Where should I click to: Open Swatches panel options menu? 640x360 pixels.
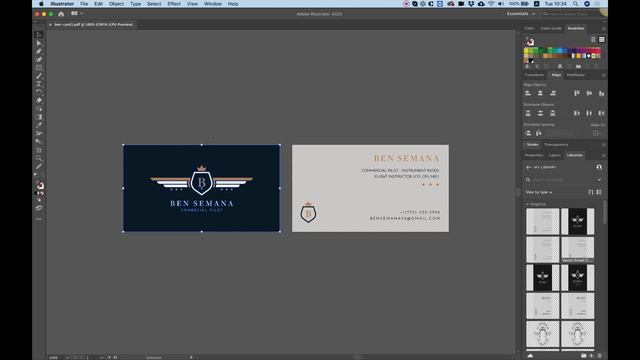pos(604,29)
